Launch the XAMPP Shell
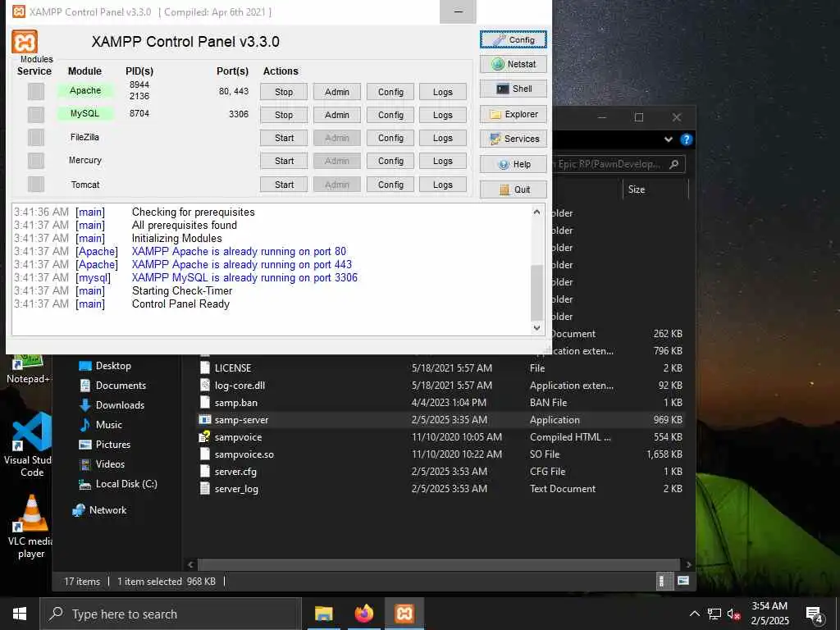The width and height of the screenshot is (840, 630). pyautogui.click(x=514, y=89)
